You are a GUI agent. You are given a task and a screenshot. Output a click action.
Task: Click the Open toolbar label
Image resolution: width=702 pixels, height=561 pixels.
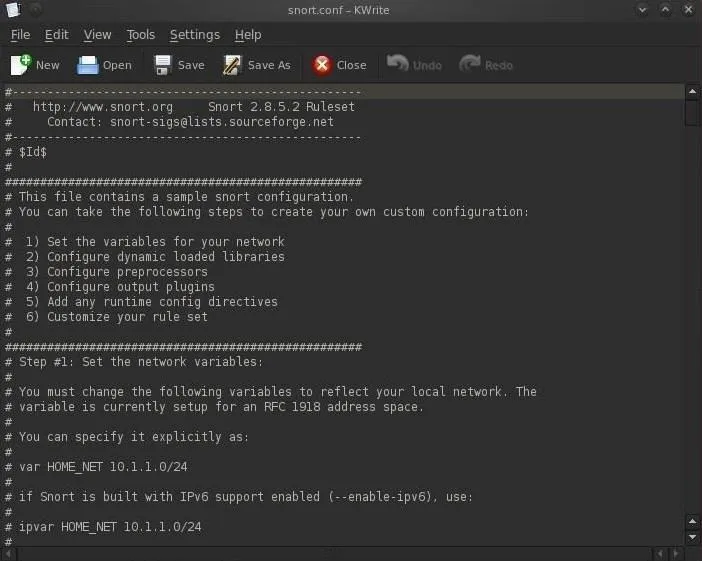117,65
